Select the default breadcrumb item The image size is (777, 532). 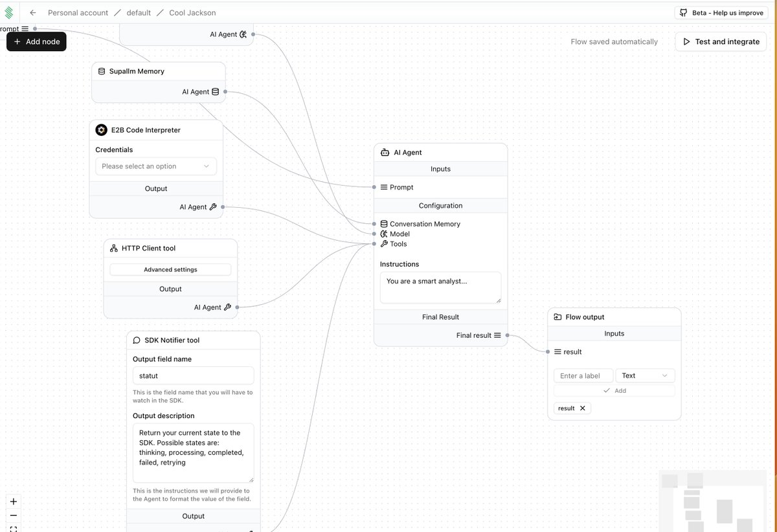pos(136,12)
